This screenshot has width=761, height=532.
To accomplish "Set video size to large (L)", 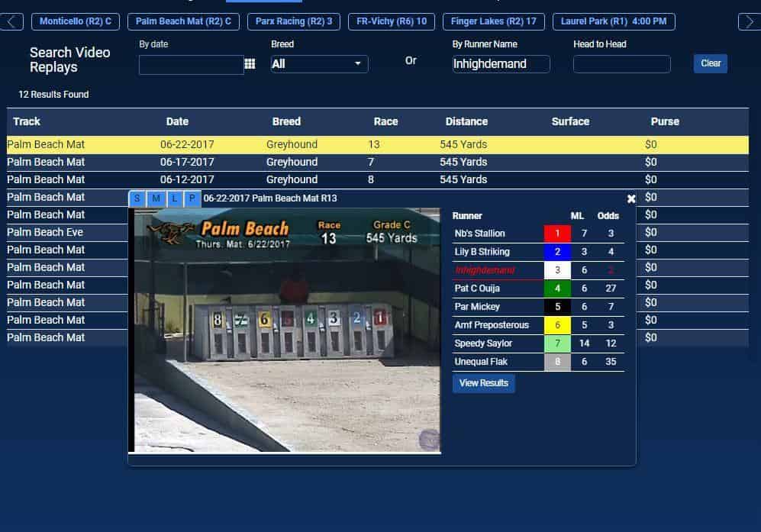I will click(174, 198).
